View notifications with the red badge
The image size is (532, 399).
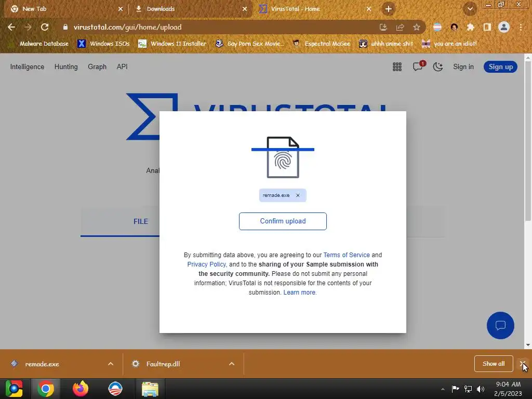coord(418,66)
